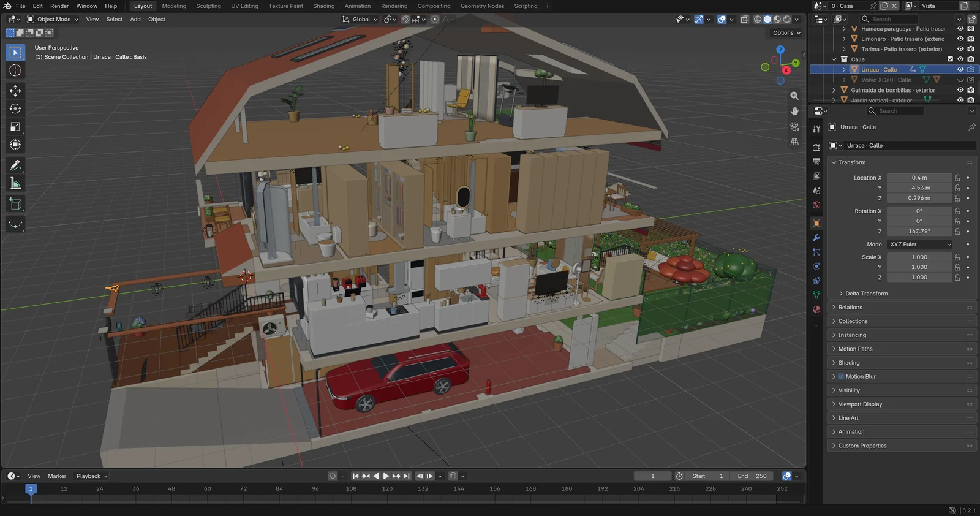Click the pan view hand icon
The width and height of the screenshot is (980, 516).
[794, 111]
